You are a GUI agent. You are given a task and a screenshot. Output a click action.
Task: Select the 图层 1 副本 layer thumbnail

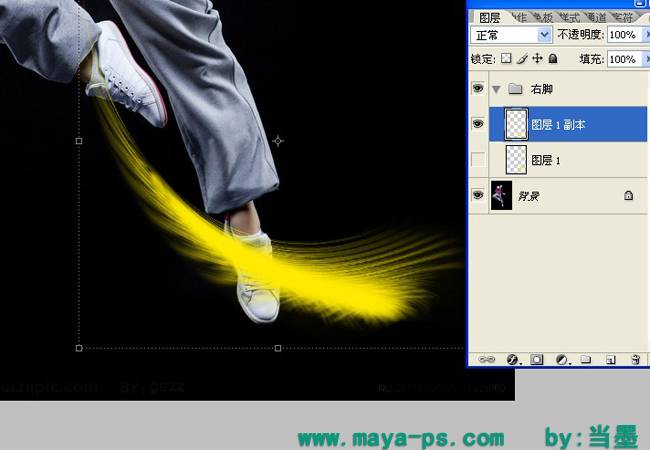pos(516,124)
